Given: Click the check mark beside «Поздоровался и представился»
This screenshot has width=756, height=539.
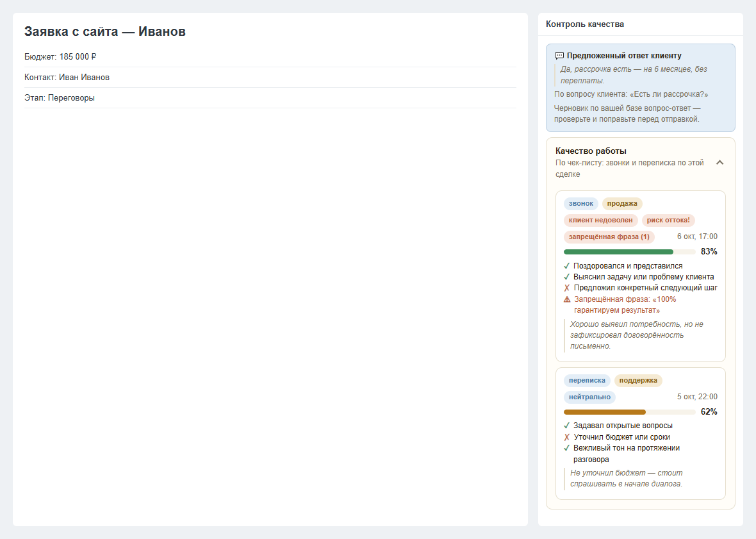Looking at the screenshot, I should [567, 265].
